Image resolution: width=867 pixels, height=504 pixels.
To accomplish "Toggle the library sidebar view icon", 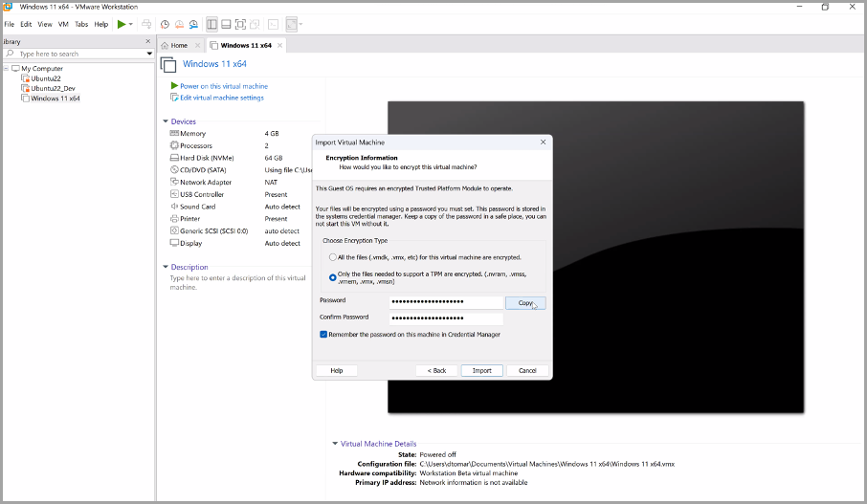I will click(211, 24).
